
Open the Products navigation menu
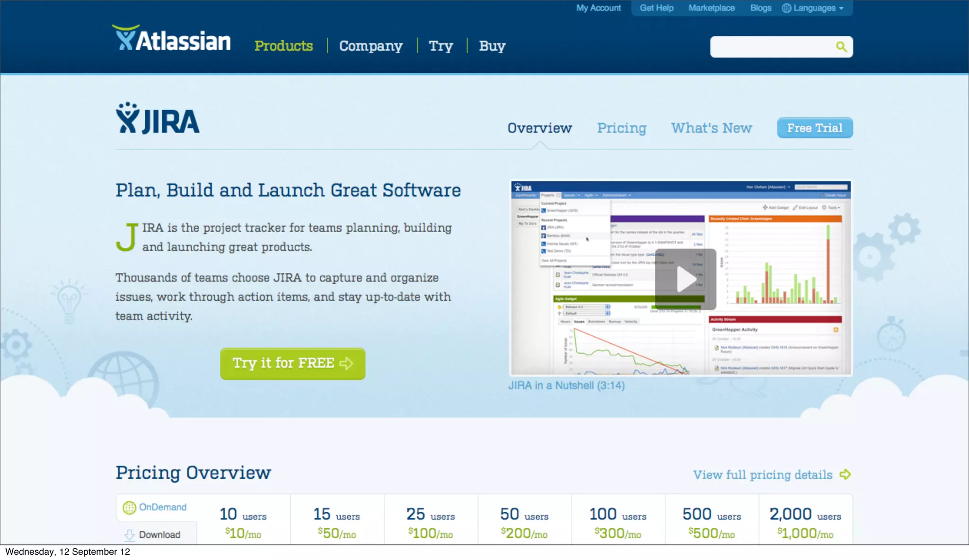(x=283, y=46)
